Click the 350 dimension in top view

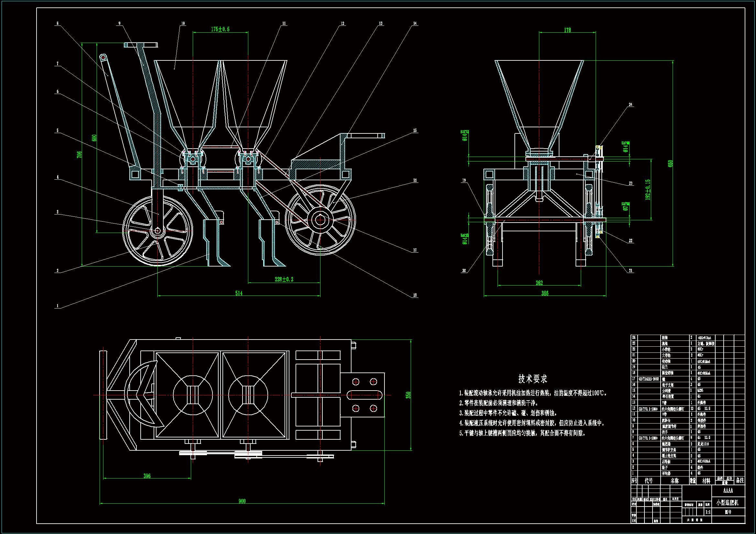coord(408,395)
